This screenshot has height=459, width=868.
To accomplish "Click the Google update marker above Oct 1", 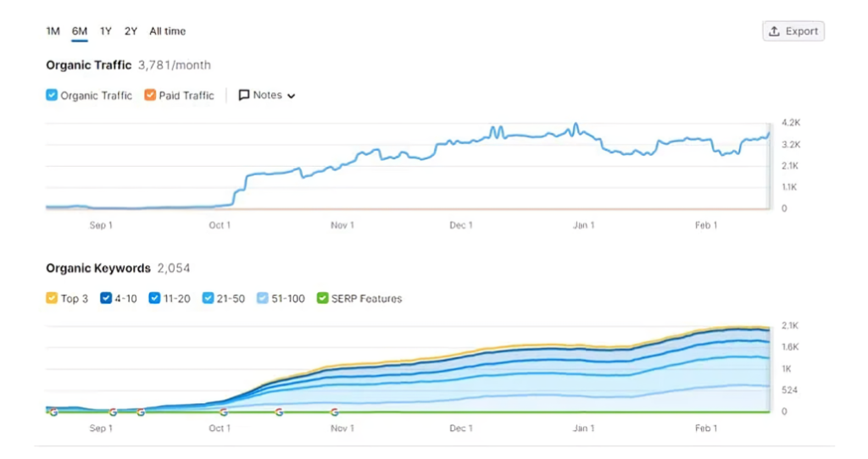I will [x=224, y=412].
